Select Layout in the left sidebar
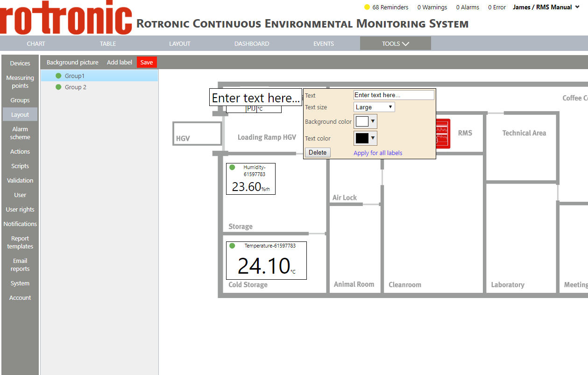Screen dimensions: 588x375 click(20, 114)
